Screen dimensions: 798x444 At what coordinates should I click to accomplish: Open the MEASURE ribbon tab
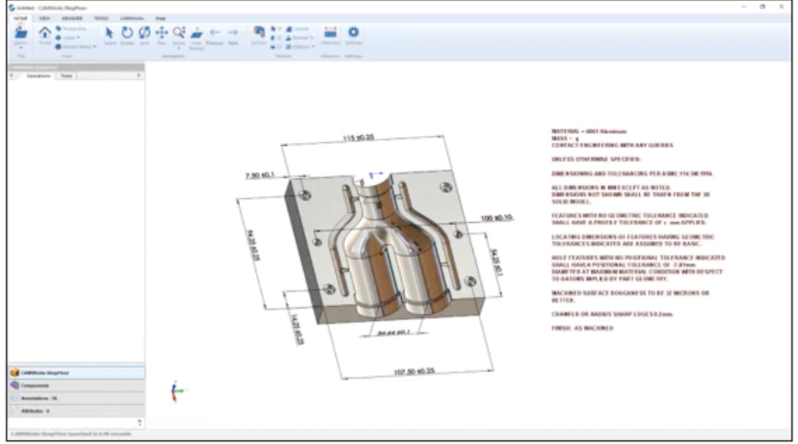click(72, 18)
